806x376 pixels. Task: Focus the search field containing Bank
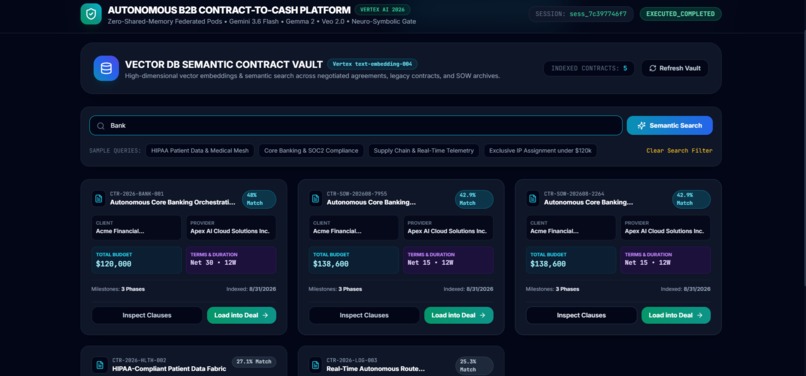click(x=356, y=126)
